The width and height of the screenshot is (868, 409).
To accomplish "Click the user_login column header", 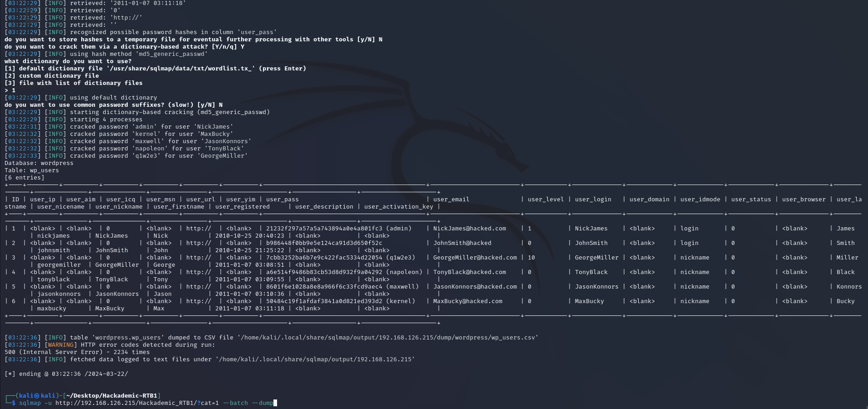I will (593, 200).
